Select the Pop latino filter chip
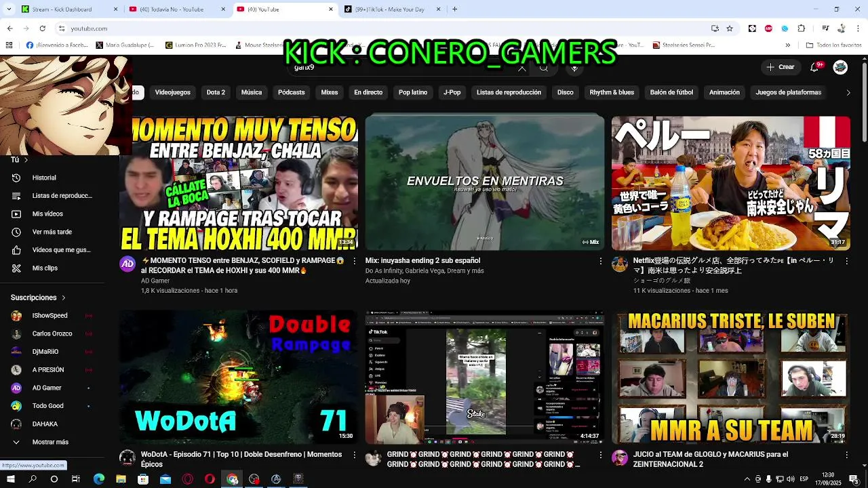 pyautogui.click(x=413, y=92)
